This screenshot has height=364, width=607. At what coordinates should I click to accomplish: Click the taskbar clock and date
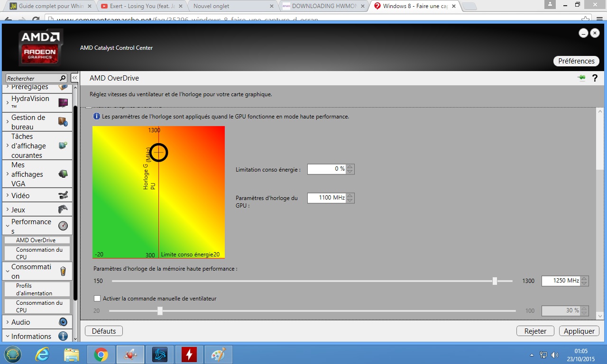(x=581, y=355)
